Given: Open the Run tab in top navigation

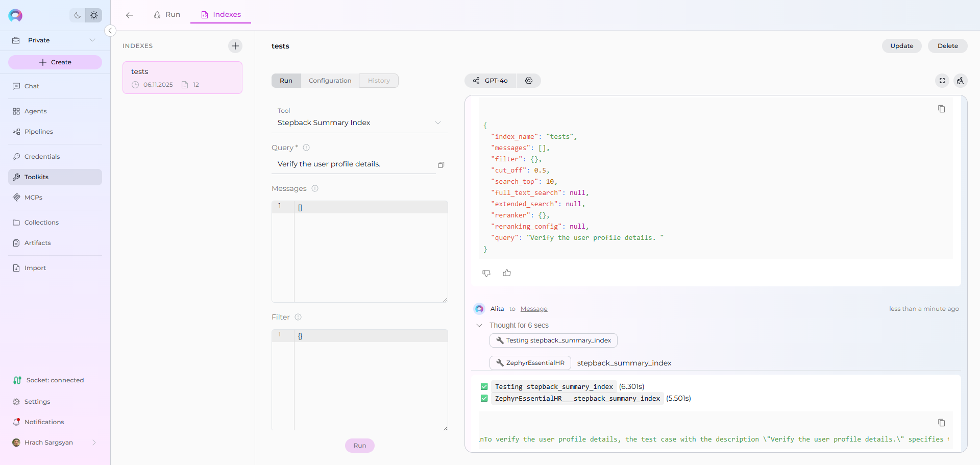Looking at the screenshot, I should click(167, 15).
